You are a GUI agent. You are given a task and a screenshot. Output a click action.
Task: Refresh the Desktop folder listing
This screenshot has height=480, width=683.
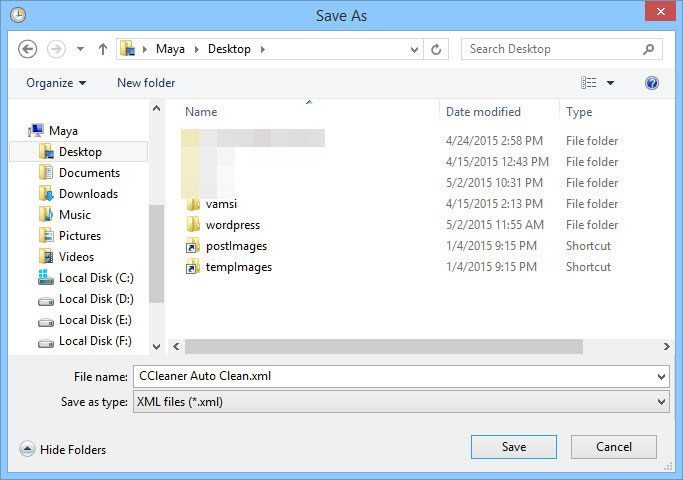pos(437,49)
